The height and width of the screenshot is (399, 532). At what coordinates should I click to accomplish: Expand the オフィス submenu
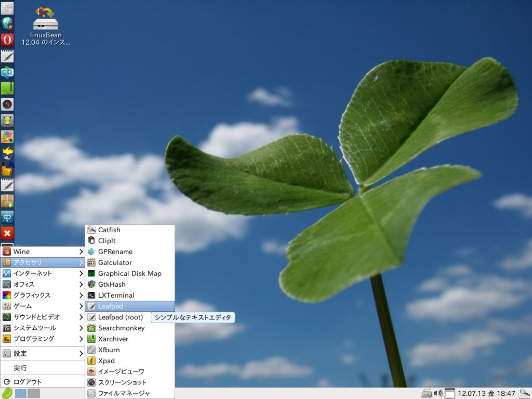pos(43,284)
